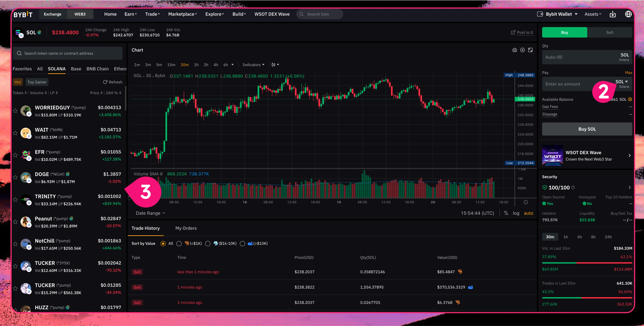Click the trades buy/sell ratio bar
Viewport: 644px width, 326px height.
[587, 298]
